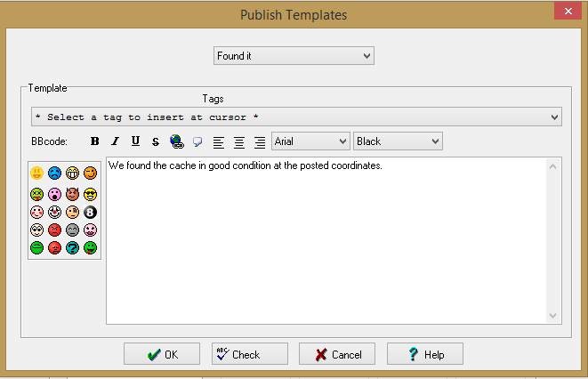Click the OK button

162,354
